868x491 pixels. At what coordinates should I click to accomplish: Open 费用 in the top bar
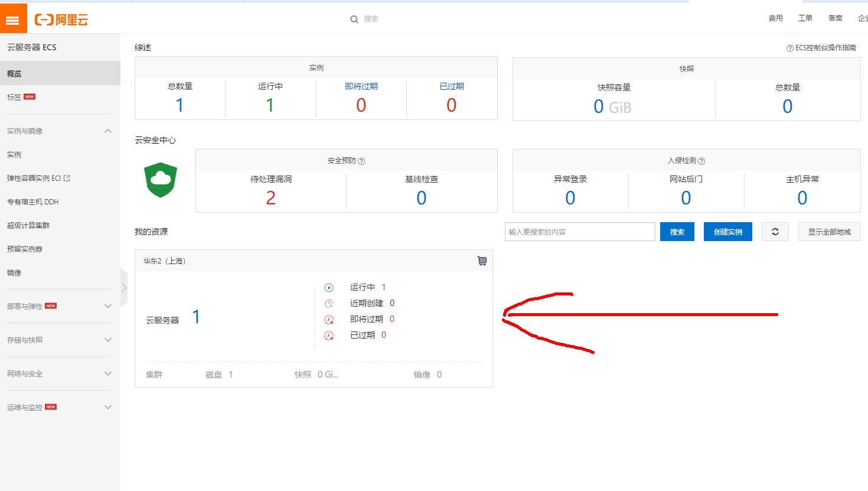(775, 18)
